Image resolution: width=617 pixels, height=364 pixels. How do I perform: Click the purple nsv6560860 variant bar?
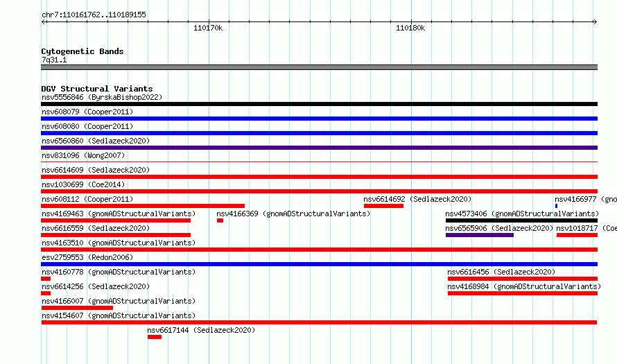click(319, 148)
